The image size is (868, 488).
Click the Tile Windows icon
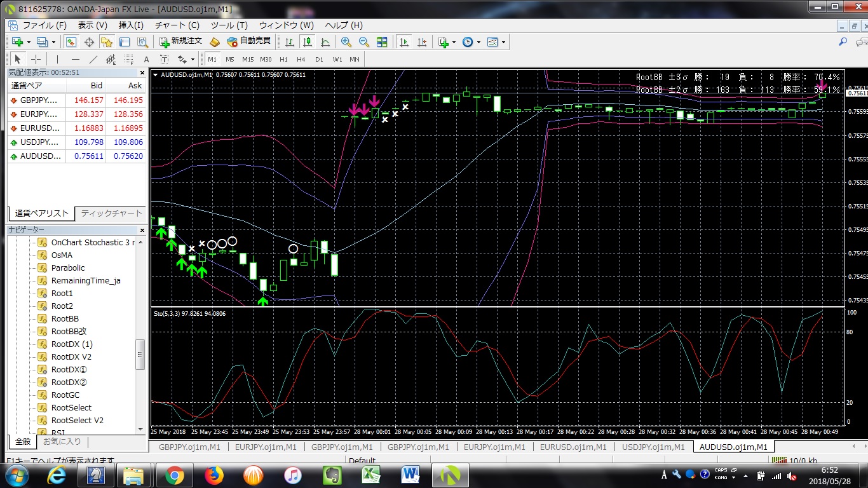click(383, 41)
